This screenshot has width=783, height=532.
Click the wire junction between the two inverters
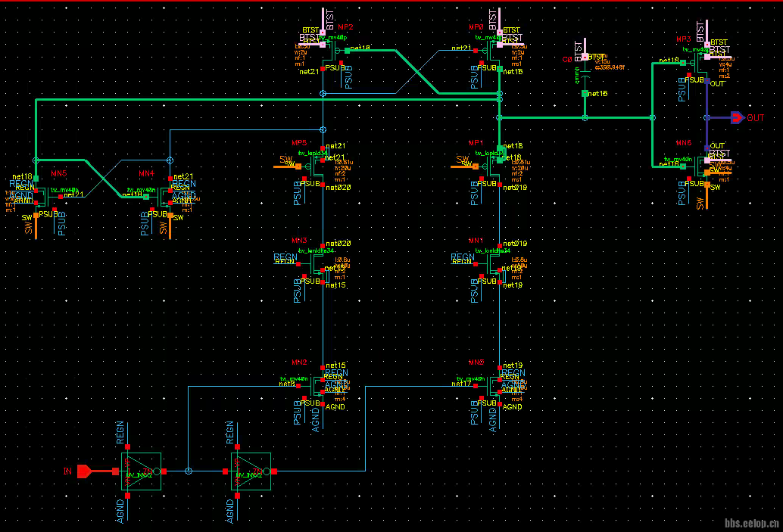click(x=189, y=471)
